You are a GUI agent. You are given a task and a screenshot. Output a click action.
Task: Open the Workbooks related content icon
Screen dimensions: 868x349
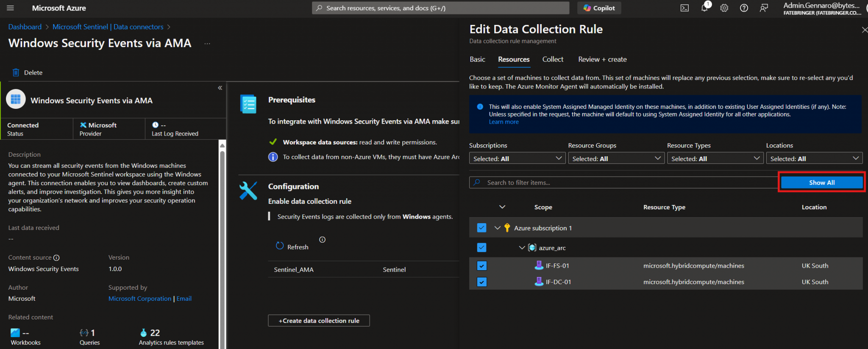(x=15, y=333)
